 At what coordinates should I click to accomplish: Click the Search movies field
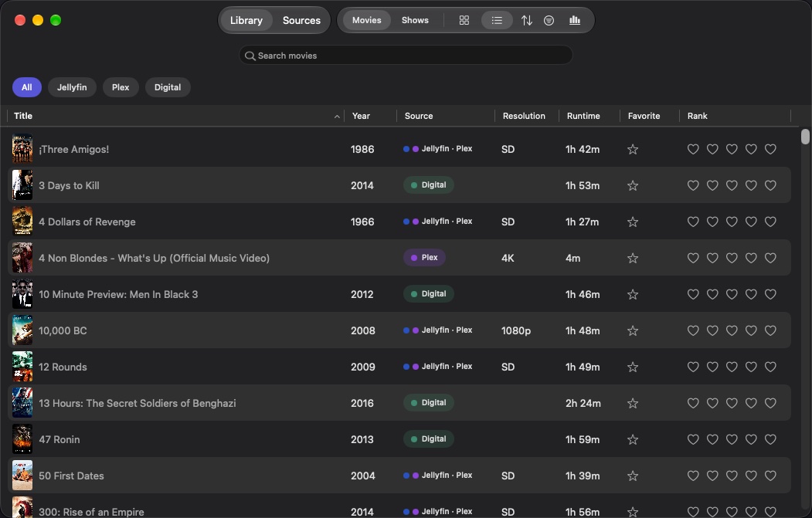coord(406,56)
